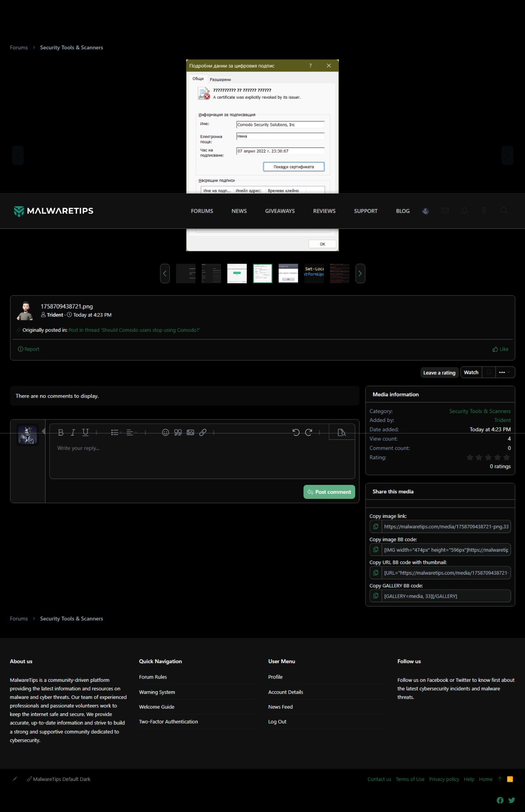Undo the last edit in editor
This screenshot has width=525, height=812.
[296, 432]
